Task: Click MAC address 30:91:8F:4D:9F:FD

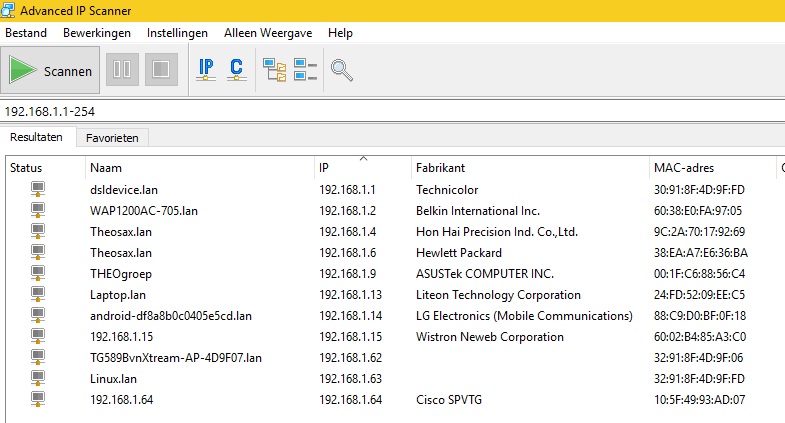Action: [x=699, y=190]
